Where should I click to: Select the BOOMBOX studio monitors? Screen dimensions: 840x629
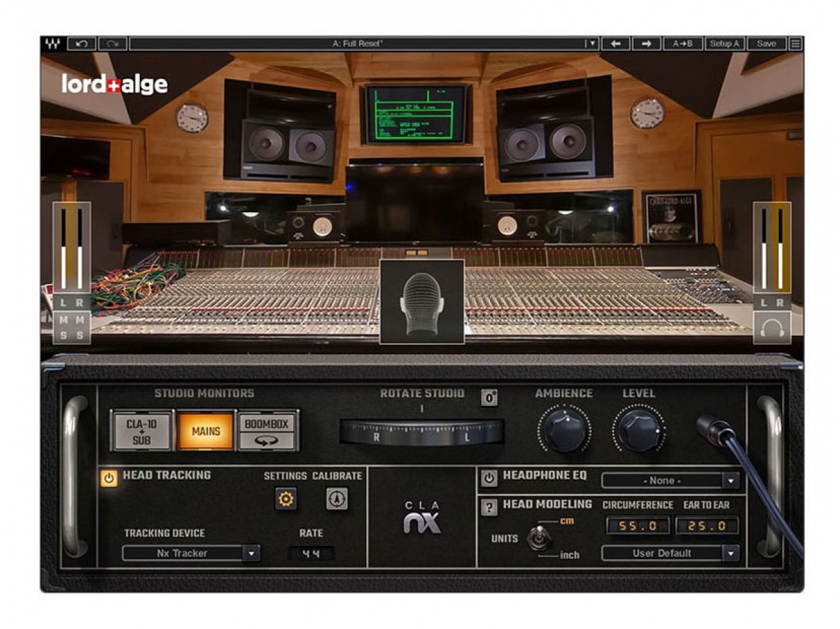pos(267,431)
